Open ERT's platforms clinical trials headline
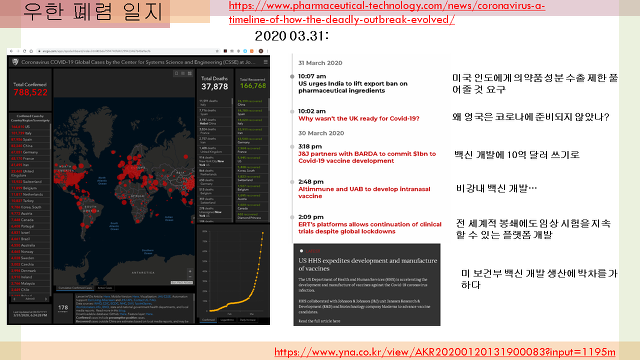 coord(370,228)
